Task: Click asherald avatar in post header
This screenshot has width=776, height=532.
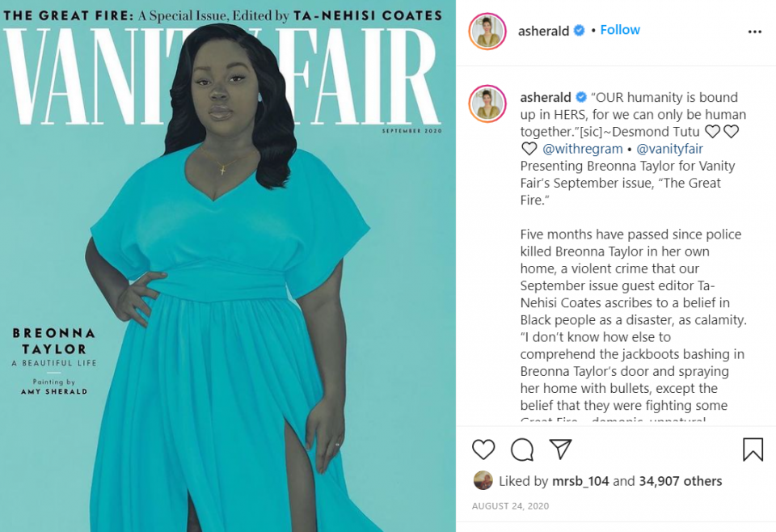Action: click(487, 32)
